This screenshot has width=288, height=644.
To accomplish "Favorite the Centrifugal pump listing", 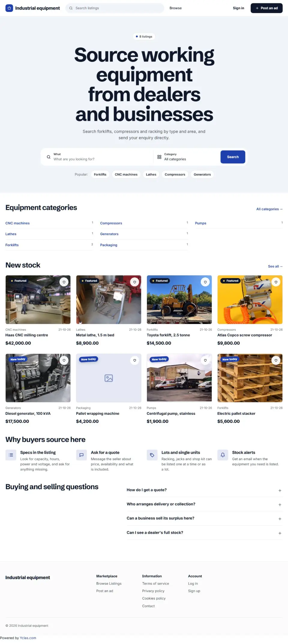I will click(205, 360).
